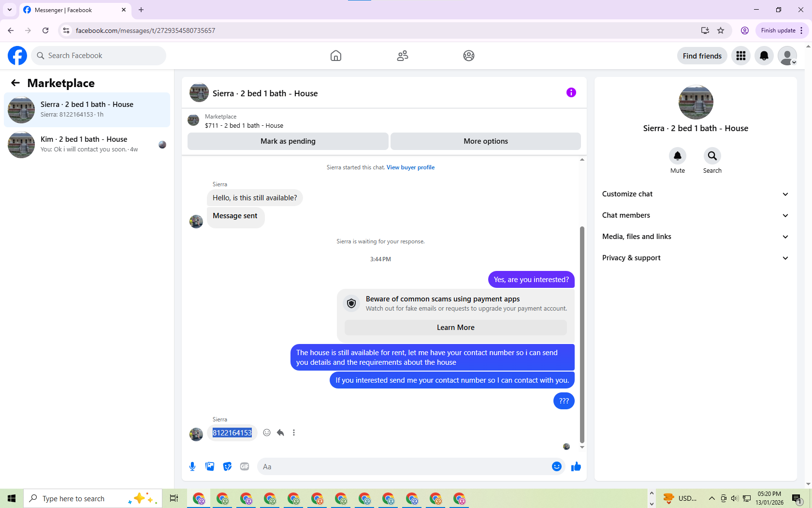Click Learn More about payment scams
The width and height of the screenshot is (812, 508).
[x=456, y=328]
